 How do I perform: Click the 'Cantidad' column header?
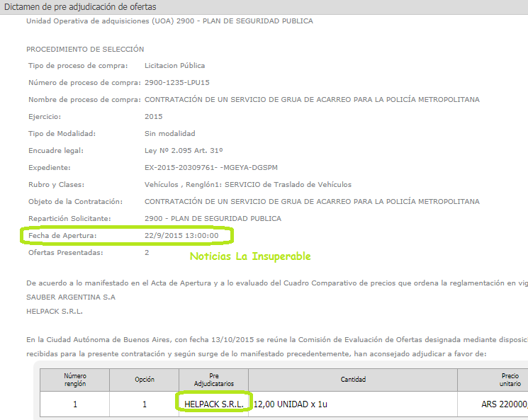tap(353, 380)
